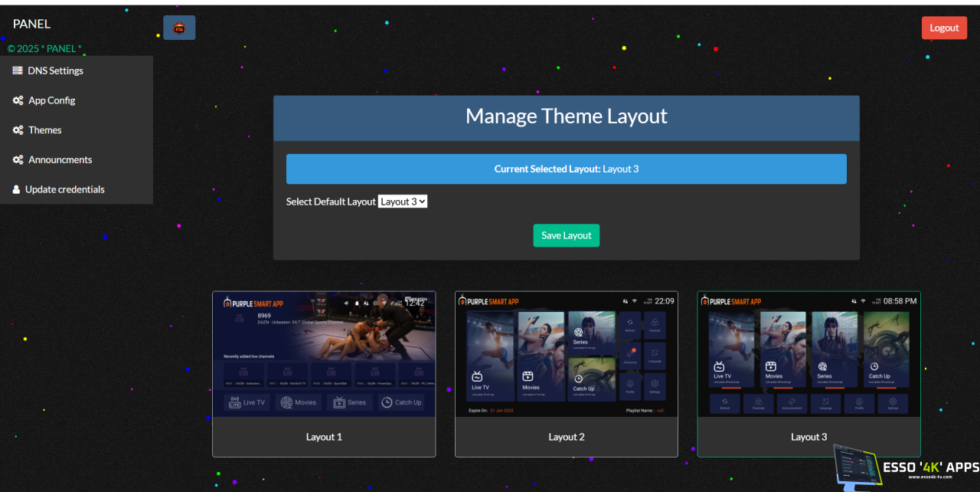Click the ESSO 4K APPS monitor logo
Screen dimensions: 980x492
point(857,468)
